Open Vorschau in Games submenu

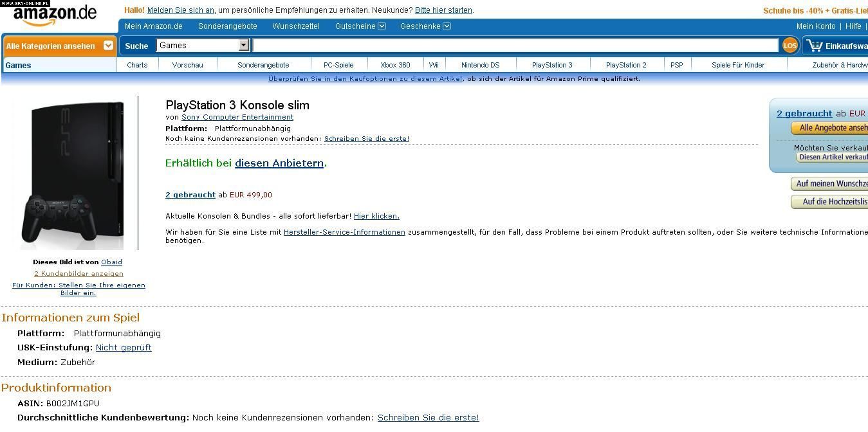[187, 65]
